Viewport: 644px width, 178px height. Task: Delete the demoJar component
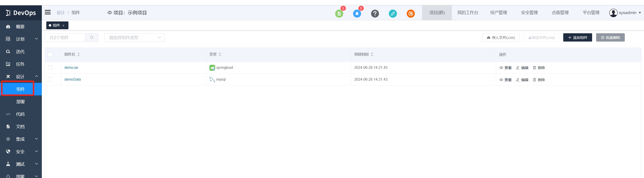(539, 68)
